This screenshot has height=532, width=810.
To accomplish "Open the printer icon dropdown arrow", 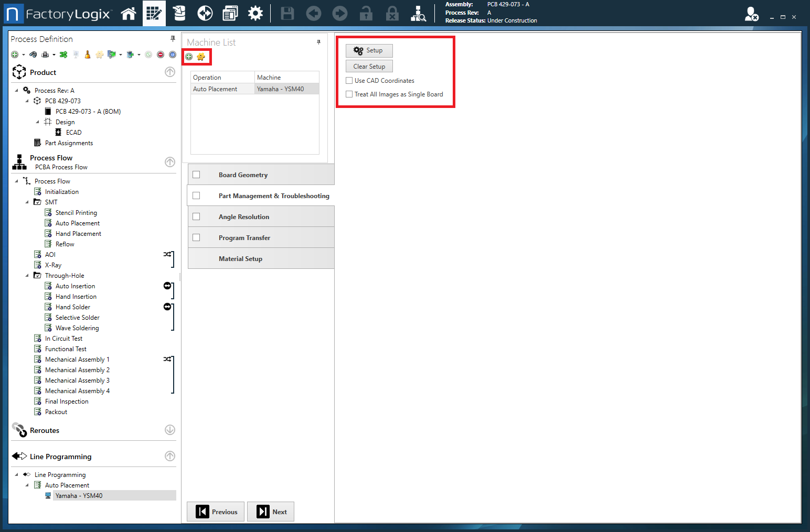I will pos(55,54).
